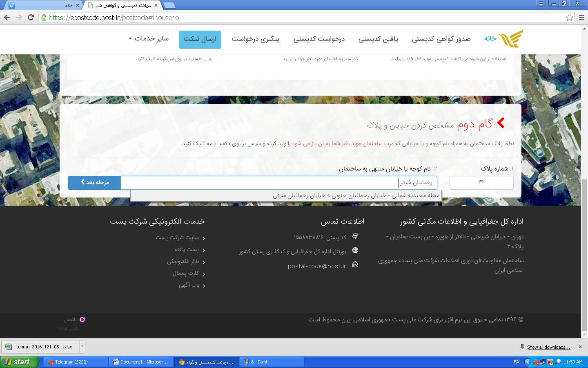The height and width of the screenshot is (368, 588).
Task: Click the red chevron beside گام دوم
Action: tap(501, 123)
